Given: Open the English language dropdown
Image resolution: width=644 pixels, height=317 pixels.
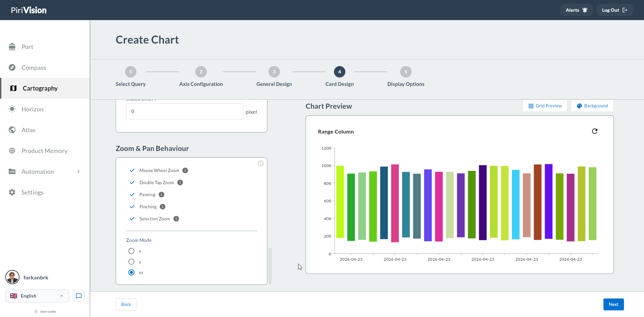Looking at the screenshot, I should pyautogui.click(x=37, y=296).
